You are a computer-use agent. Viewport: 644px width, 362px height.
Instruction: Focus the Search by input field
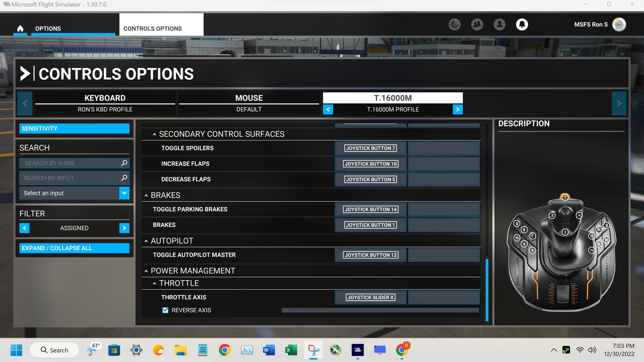pyautogui.click(x=74, y=178)
